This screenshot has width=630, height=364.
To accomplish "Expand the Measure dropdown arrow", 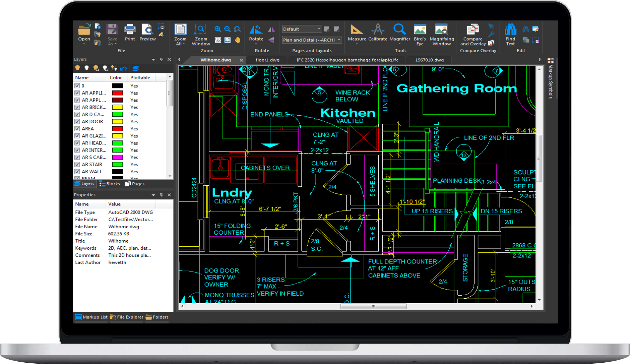I will (x=357, y=44).
